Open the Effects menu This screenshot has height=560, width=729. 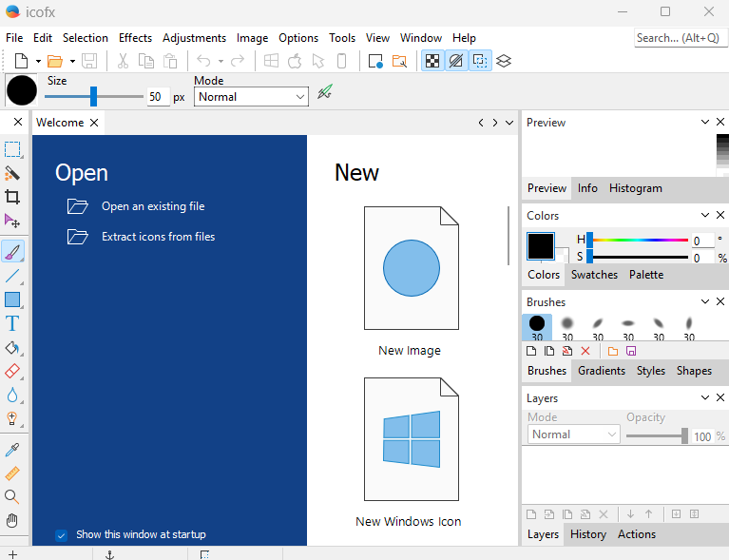(x=135, y=38)
